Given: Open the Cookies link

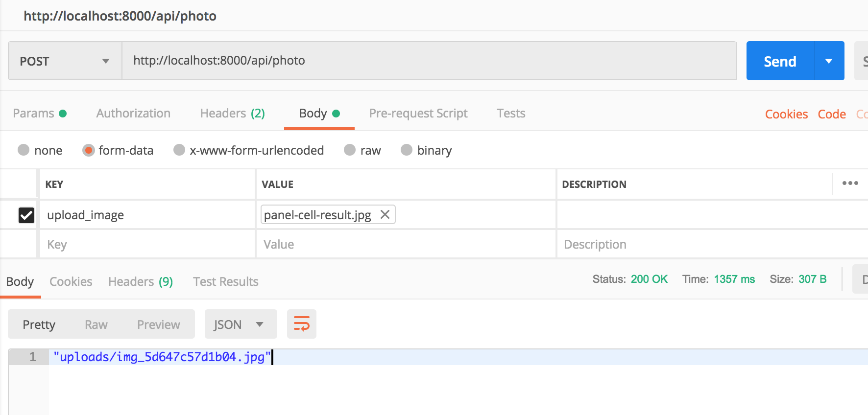Looking at the screenshot, I should [x=786, y=114].
